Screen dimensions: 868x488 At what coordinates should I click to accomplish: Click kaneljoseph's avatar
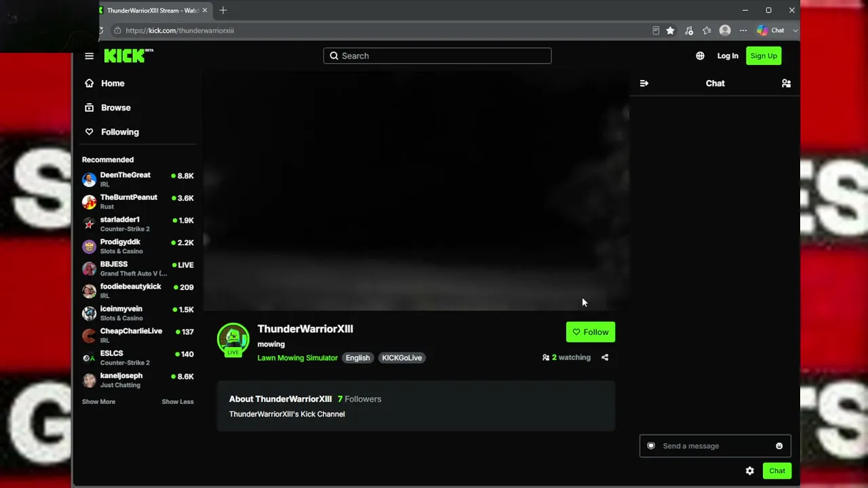(x=89, y=380)
